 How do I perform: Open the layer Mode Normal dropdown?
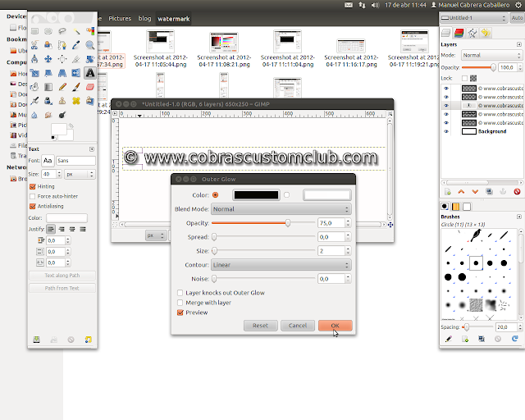coord(491,55)
